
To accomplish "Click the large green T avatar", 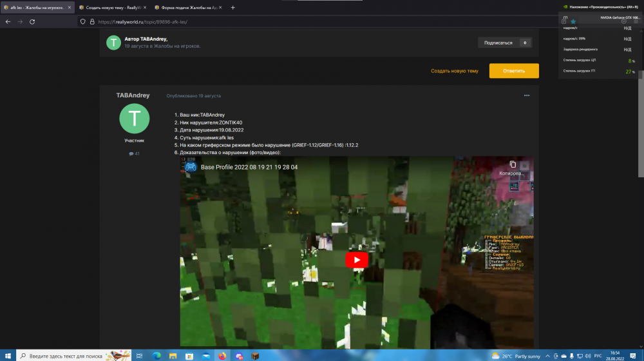I will [x=135, y=119].
